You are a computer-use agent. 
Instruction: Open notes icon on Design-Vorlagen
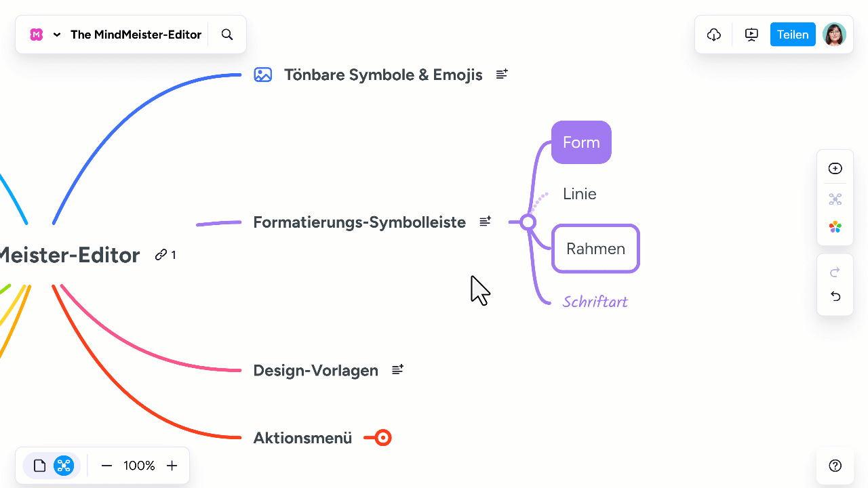click(x=398, y=369)
